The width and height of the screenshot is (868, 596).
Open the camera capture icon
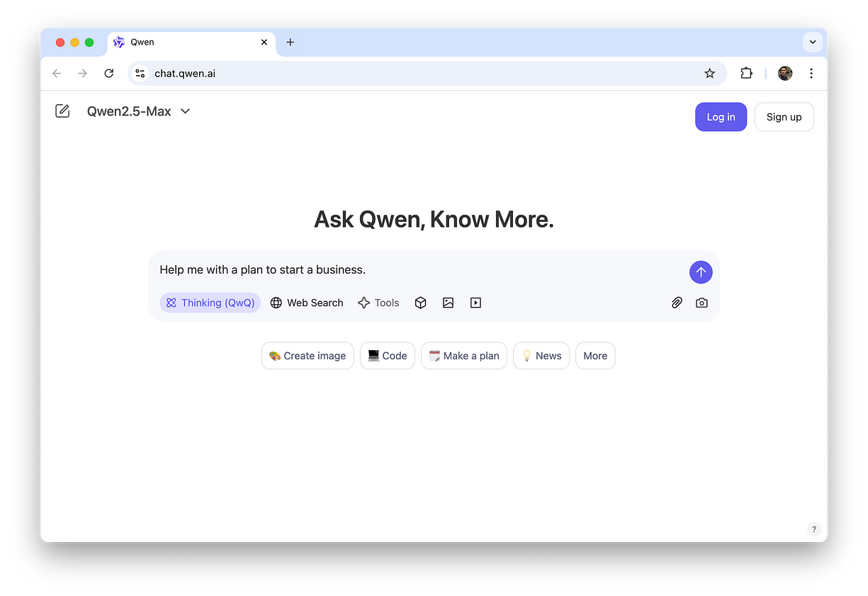(x=701, y=303)
